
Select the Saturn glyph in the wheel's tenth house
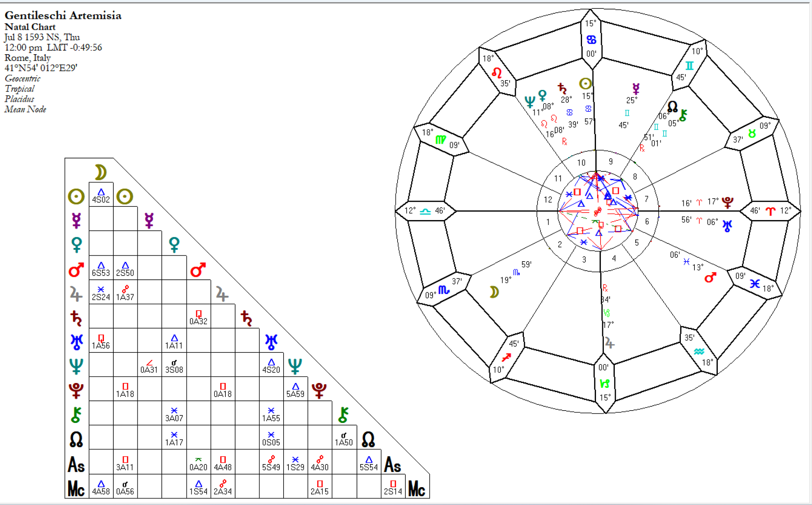[562, 89]
